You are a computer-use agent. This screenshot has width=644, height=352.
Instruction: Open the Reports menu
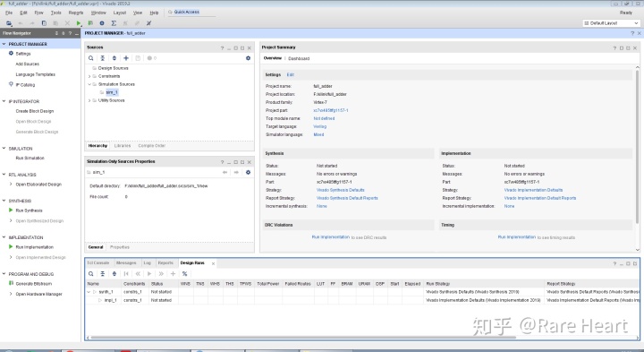click(x=75, y=13)
